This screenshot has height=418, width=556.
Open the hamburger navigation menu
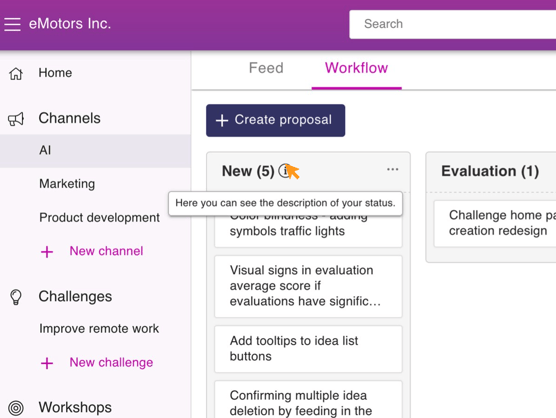(x=12, y=24)
